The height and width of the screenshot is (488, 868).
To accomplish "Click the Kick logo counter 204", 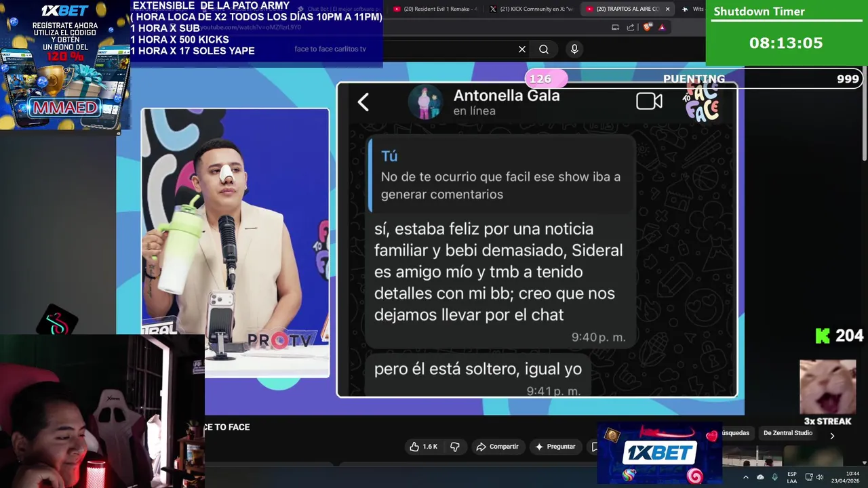I will click(839, 335).
